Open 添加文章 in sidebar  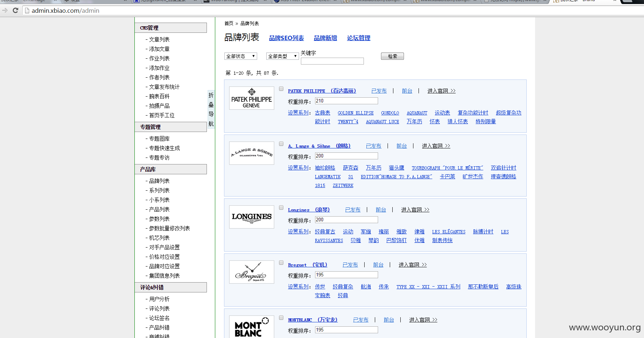tap(159, 49)
